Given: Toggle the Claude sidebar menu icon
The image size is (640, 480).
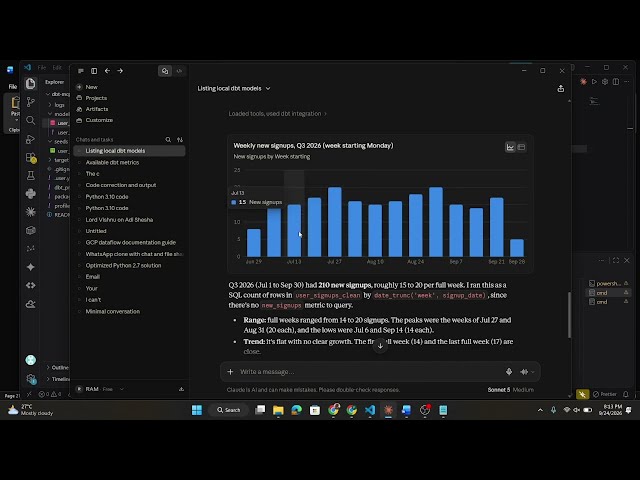Looking at the screenshot, I should tap(81, 71).
